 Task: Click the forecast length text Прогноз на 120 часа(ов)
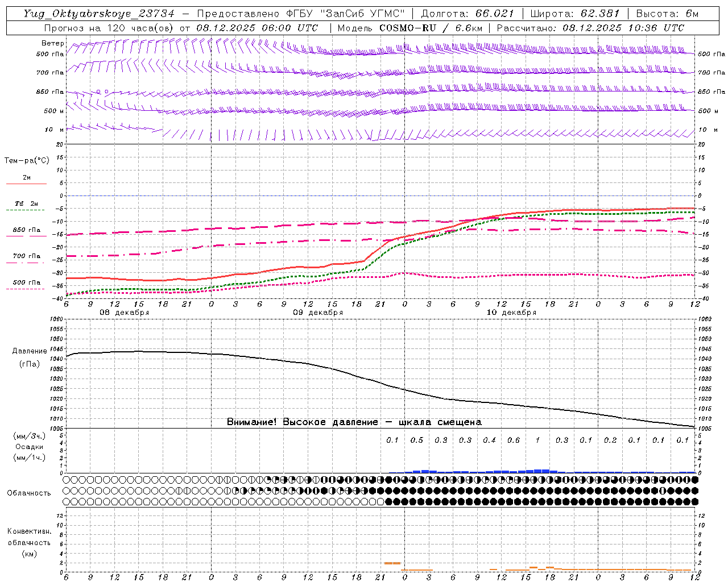(109, 28)
